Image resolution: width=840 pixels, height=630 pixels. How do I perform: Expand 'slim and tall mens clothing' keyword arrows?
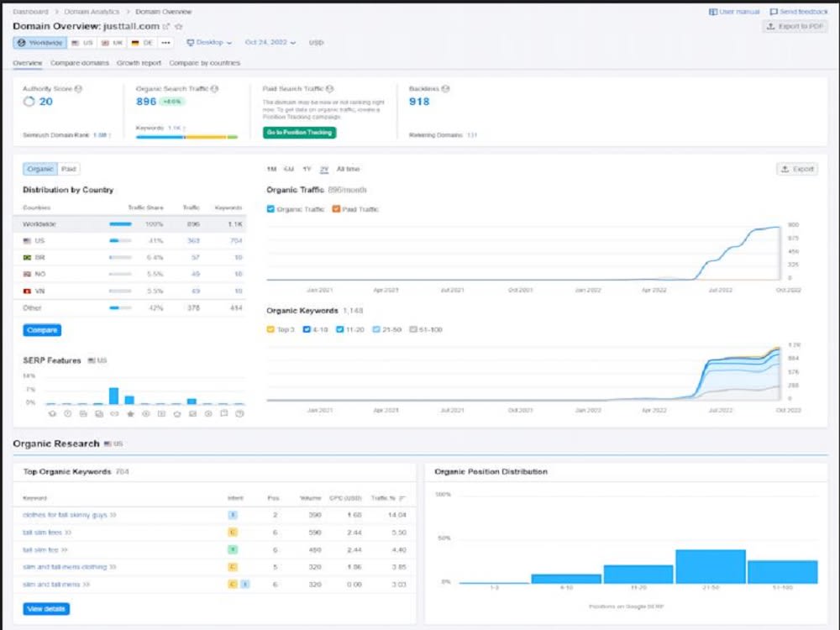(113, 567)
